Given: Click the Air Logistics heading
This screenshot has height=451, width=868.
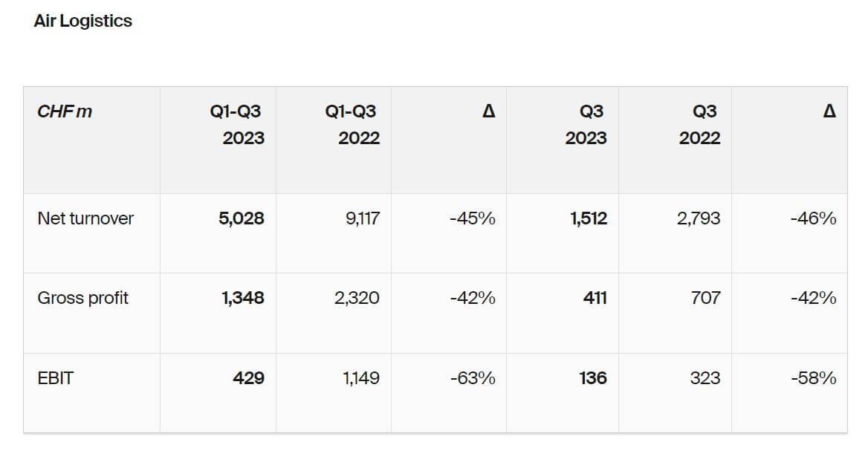Looking at the screenshot, I should click(x=82, y=21).
